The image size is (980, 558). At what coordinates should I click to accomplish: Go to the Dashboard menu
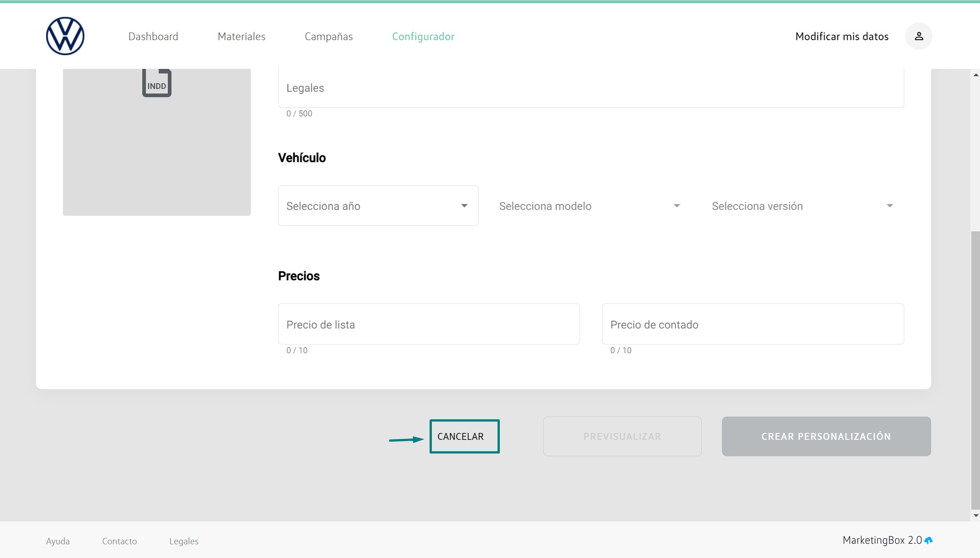tap(153, 37)
